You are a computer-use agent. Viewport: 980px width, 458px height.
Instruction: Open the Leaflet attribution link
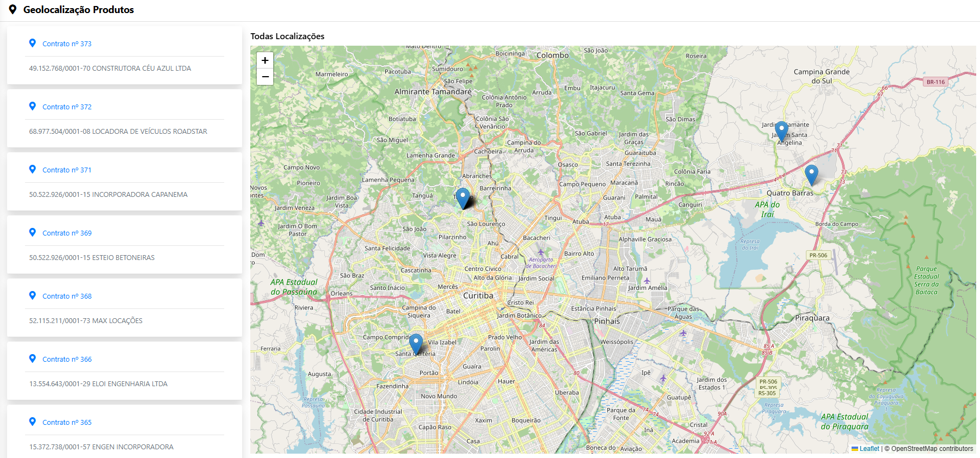pyautogui.click(x=869, y=449)
